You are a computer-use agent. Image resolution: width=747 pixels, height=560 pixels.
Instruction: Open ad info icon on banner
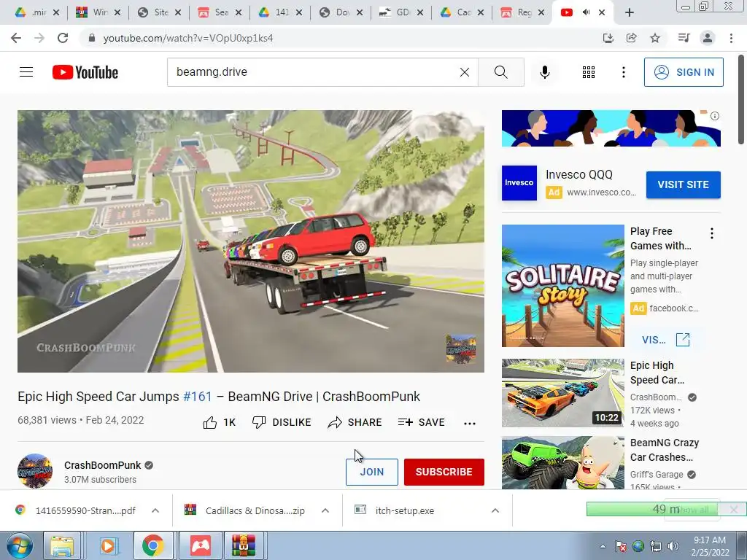coord(715,116)
